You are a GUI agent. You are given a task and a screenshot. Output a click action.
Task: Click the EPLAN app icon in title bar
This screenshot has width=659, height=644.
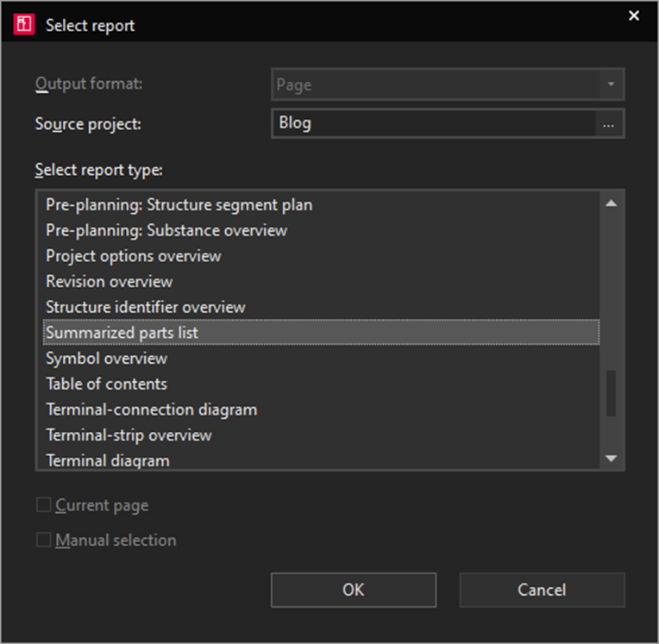(x=24, y=24)
